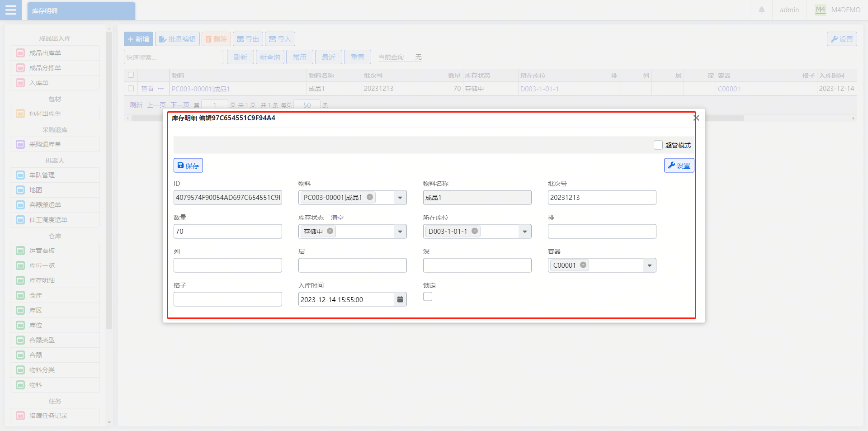Click the 格子 input field
Screen dimensions: 868x431
click(227, 299)
